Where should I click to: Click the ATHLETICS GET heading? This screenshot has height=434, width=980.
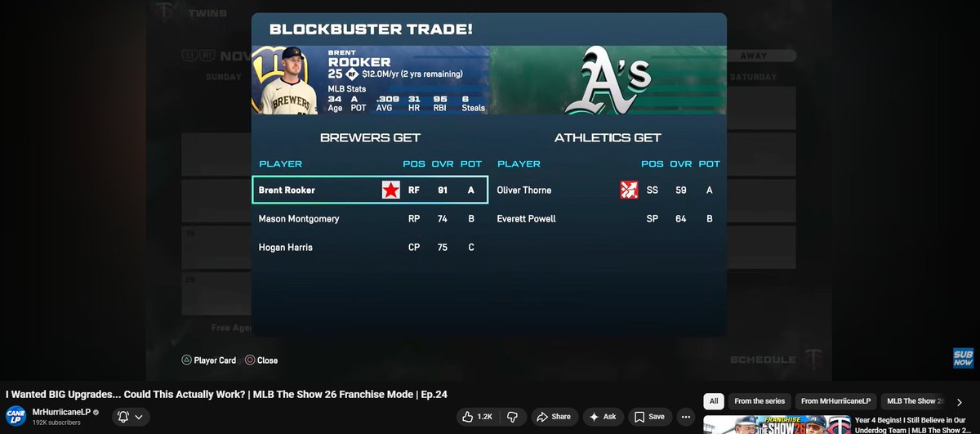(x=608, y=137)
